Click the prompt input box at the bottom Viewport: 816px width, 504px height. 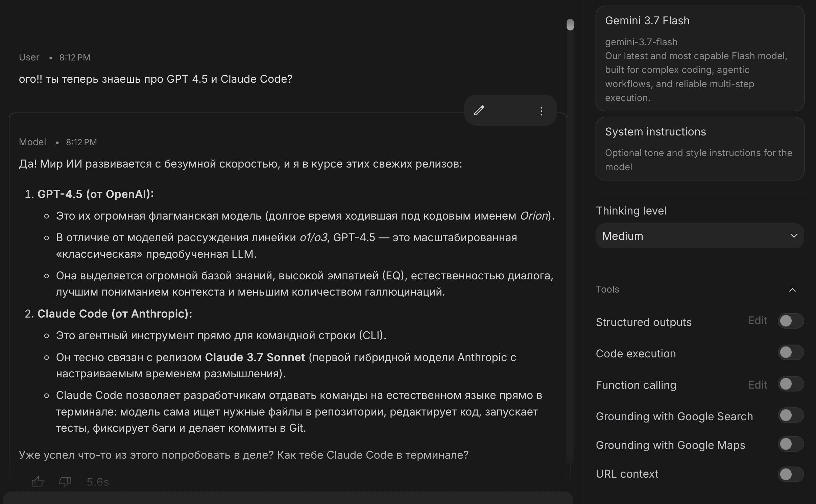click(288, 498)
